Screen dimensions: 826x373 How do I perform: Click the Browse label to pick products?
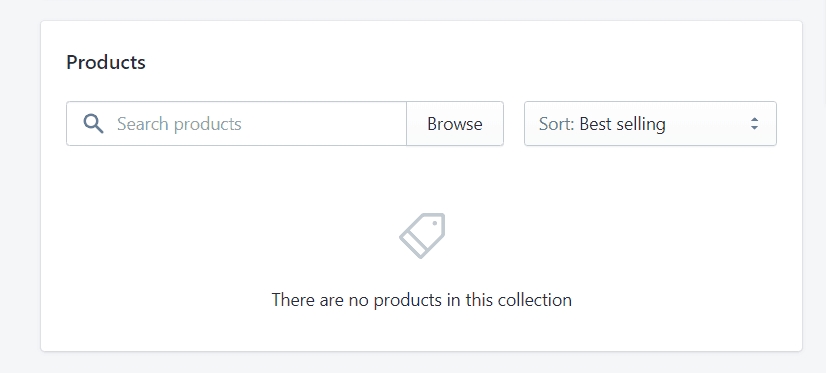(x=455, y=124)
